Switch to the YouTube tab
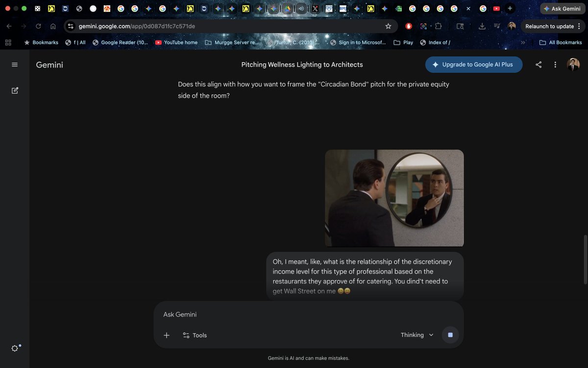 (x=496, y=8)
